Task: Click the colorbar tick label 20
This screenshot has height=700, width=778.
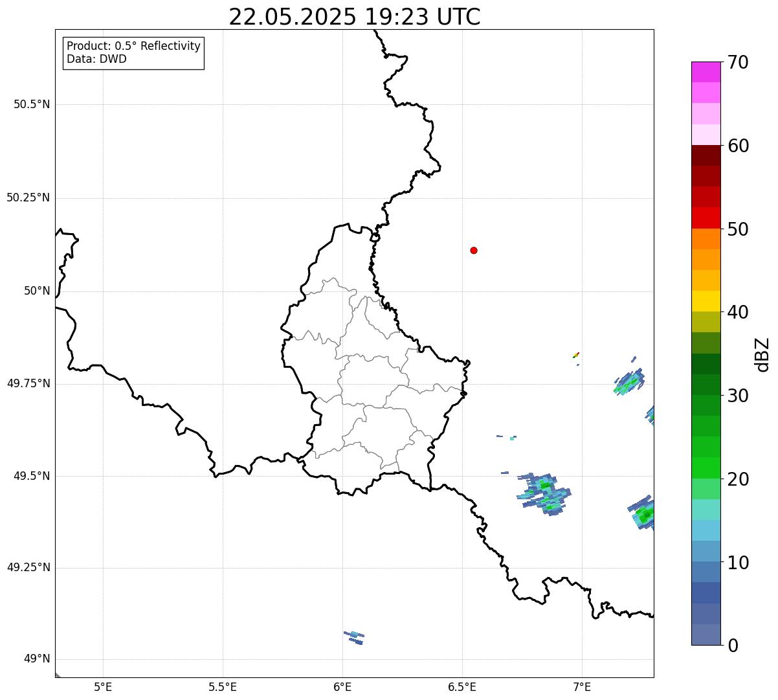Action: [x=738, y=479]
